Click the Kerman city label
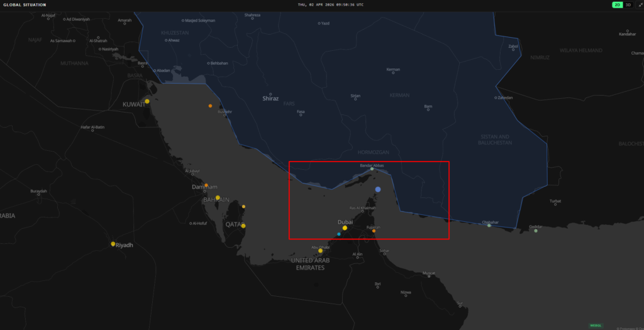This screenshot has height=330, width=644. tap(393, 69)
